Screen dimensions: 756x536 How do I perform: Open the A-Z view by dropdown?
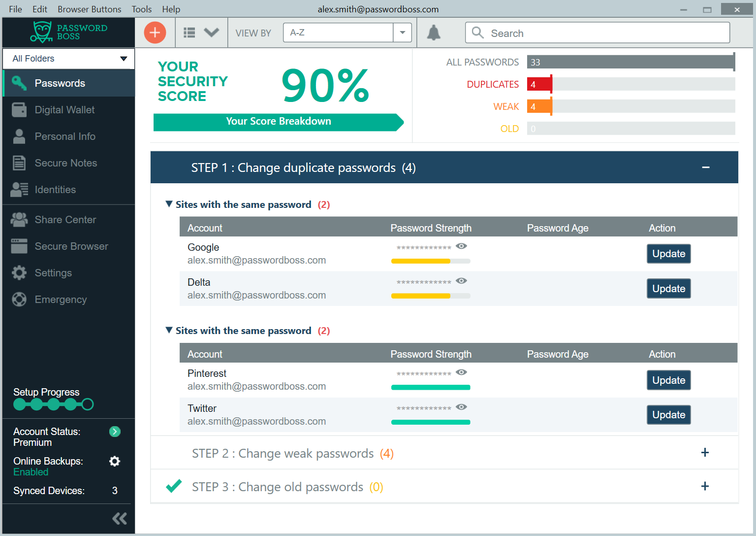347,33
